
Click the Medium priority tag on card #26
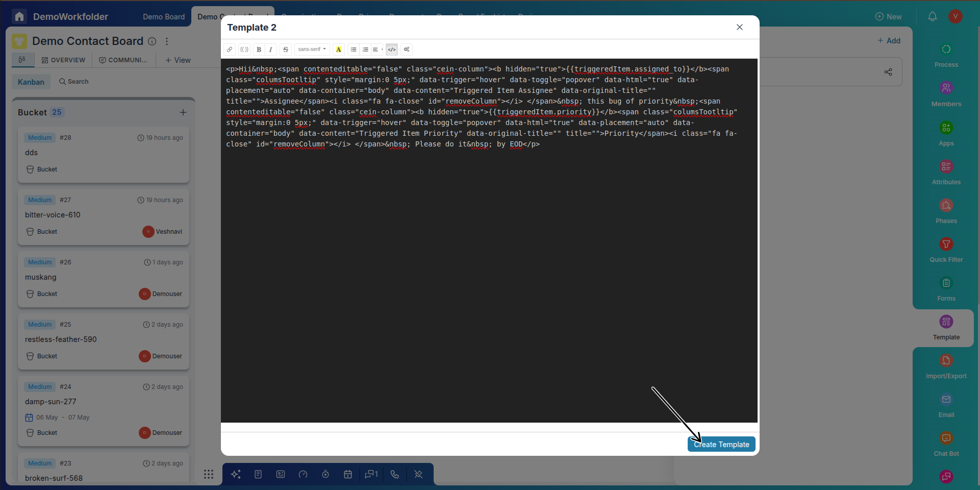click(x=40, y=262)
